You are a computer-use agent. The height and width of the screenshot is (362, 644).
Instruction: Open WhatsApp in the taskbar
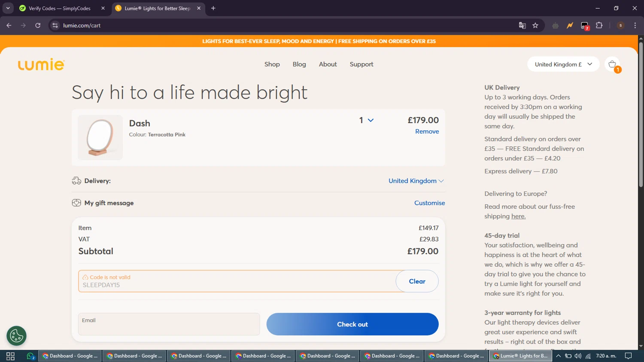(x=30, y=356)
